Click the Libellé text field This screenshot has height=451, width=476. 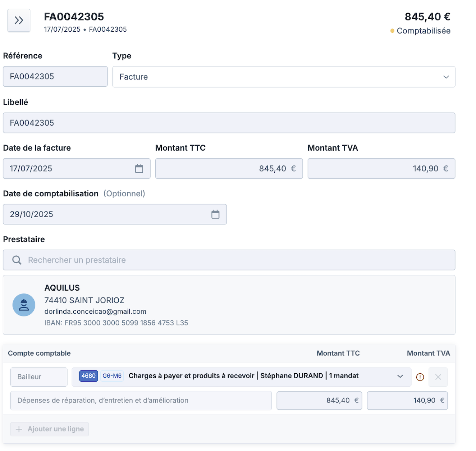point(229,123)
